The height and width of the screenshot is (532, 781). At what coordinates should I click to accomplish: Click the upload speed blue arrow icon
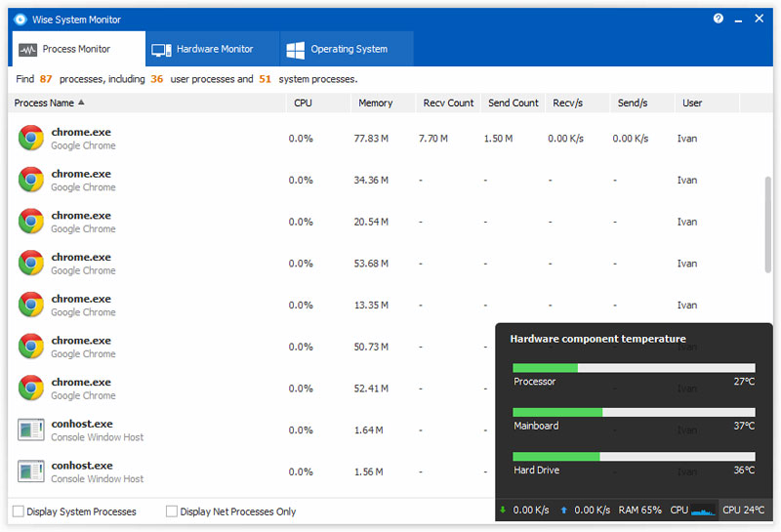563,511
